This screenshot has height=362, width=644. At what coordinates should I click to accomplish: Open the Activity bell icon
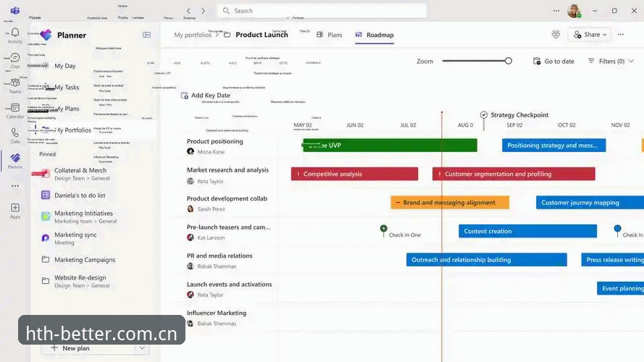tap(15, 33)
